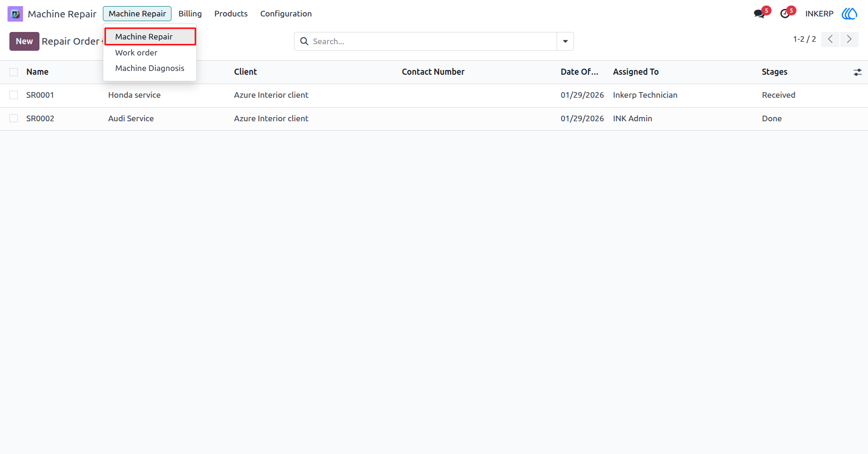Open the conversations chat icon

point(759,14)
